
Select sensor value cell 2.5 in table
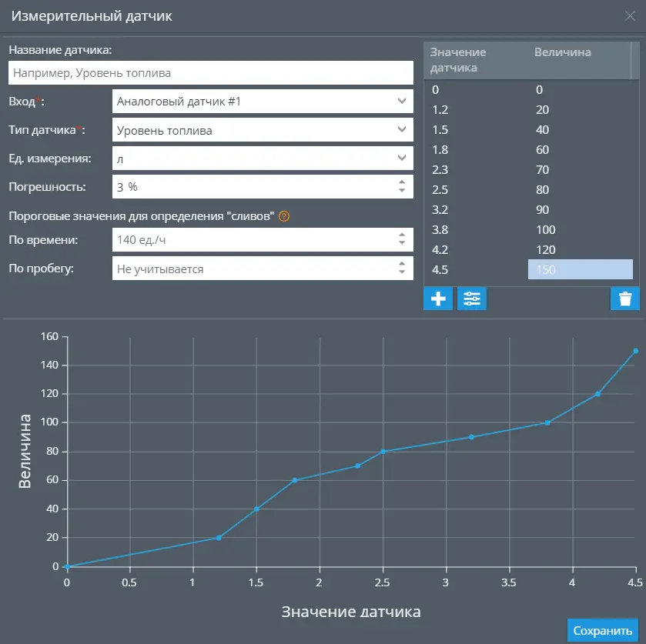[x=440, y=189]
